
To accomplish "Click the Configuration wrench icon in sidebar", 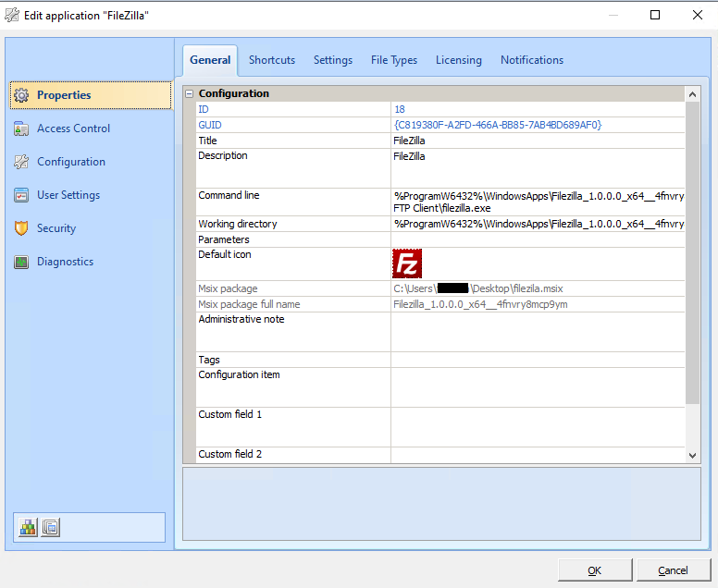I will (21, 162).
